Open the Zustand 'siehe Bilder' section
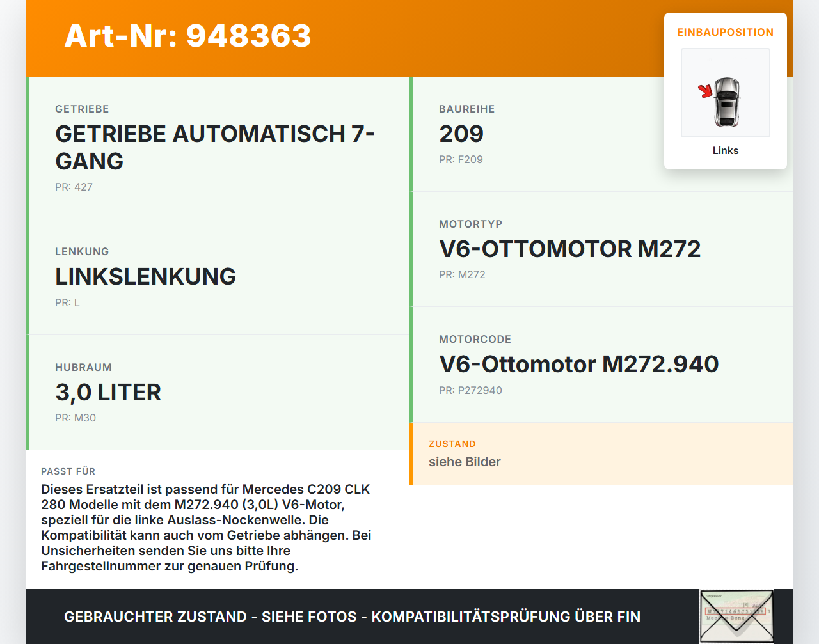Image resolution: width=819 pixels, height=644 pixels. [465, 462]
